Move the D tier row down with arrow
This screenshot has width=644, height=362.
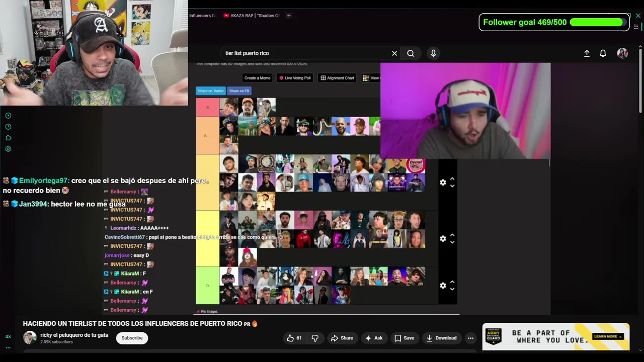click(x=452, y=289)
